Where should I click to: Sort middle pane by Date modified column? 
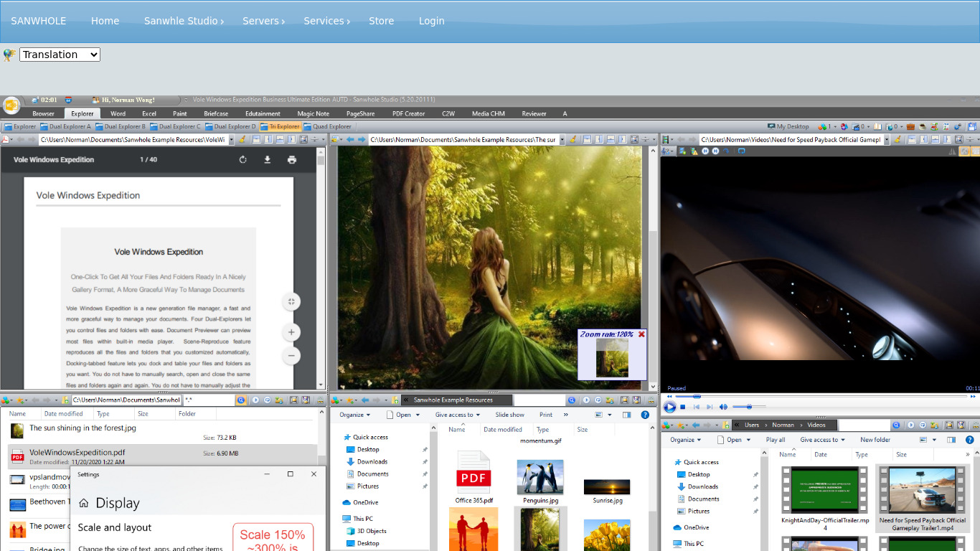coord(502,430)
